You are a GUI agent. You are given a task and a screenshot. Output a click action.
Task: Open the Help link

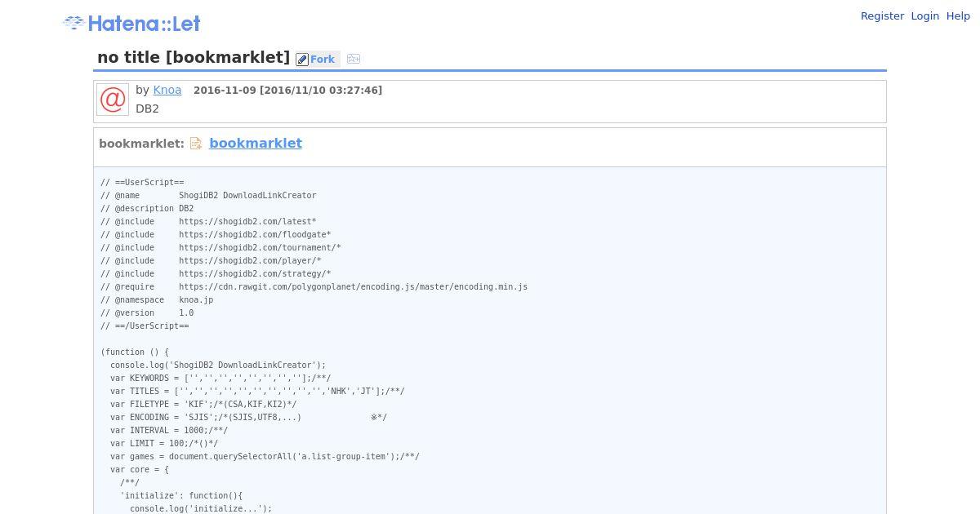(958, 16)
